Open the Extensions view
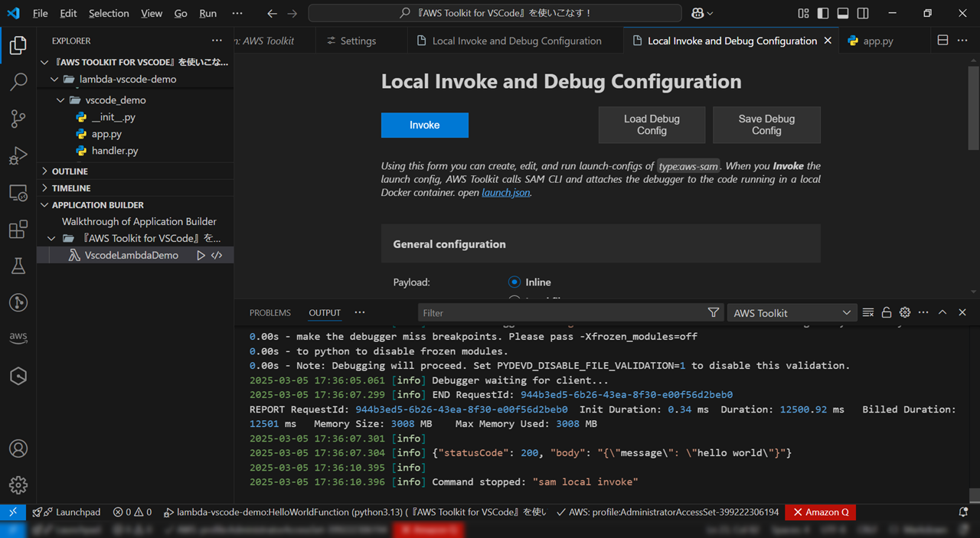The image size is (980, 538). pos(18,229)
